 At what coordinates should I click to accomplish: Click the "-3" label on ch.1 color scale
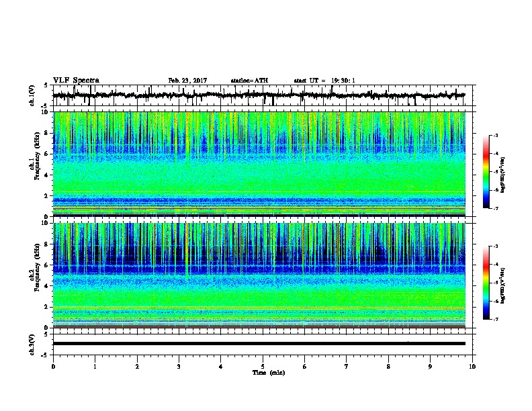(x=496, y=136)
